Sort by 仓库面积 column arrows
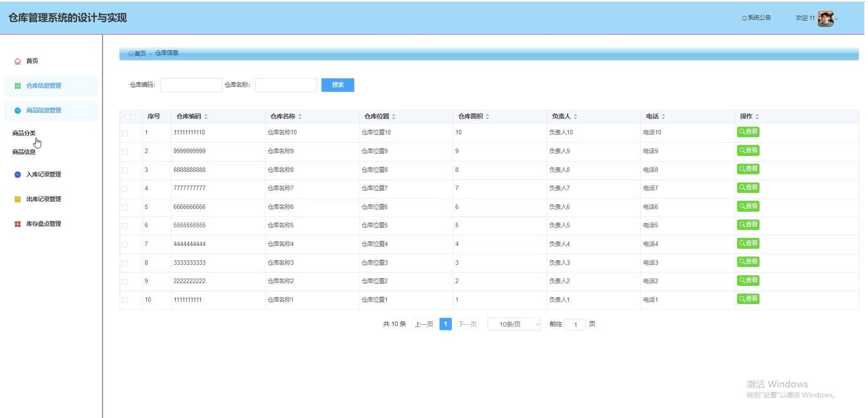The height and width of the screenshot is (418, 868). click(x=488, y=117)
